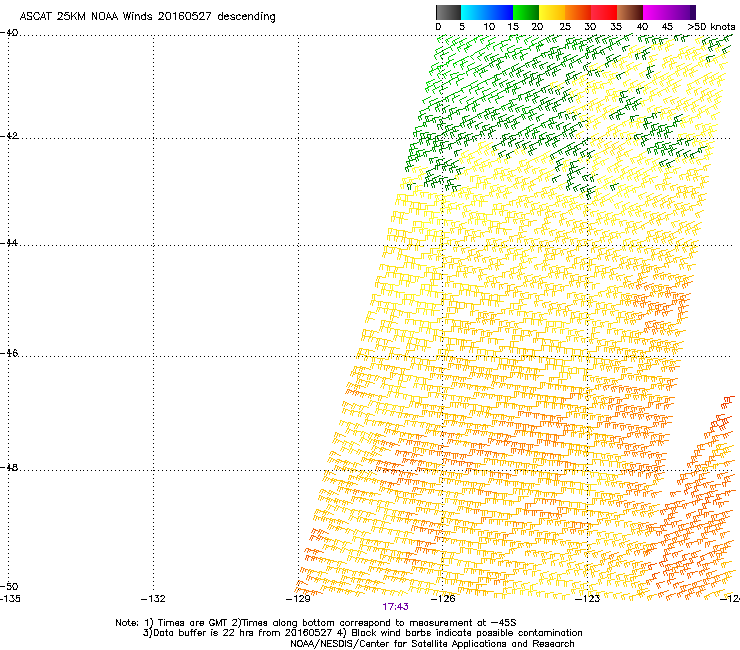This screenshot has height=650, width=740.
Task: Click the -126 longitude axis label
Action: coord(443,599)
